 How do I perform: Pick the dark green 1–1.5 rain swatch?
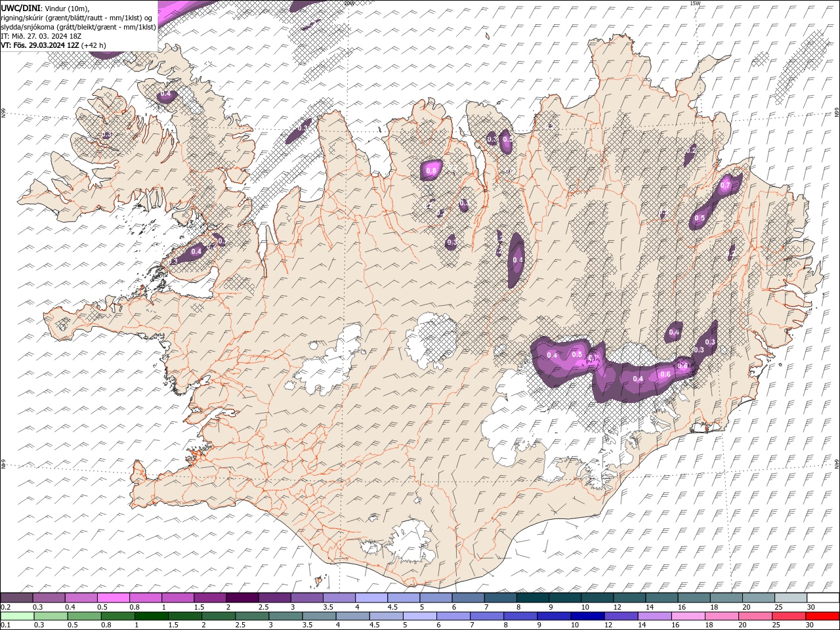tap(152, 616)
